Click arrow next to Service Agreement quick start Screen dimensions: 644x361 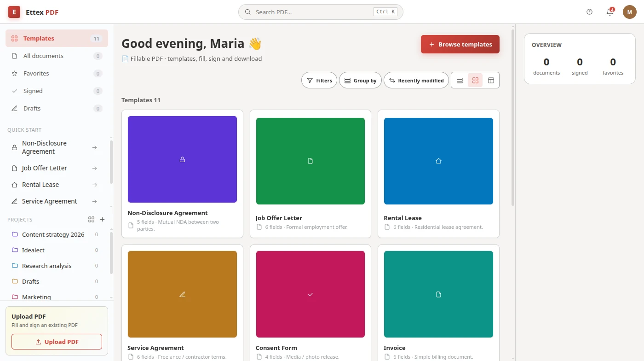point(94,201)
